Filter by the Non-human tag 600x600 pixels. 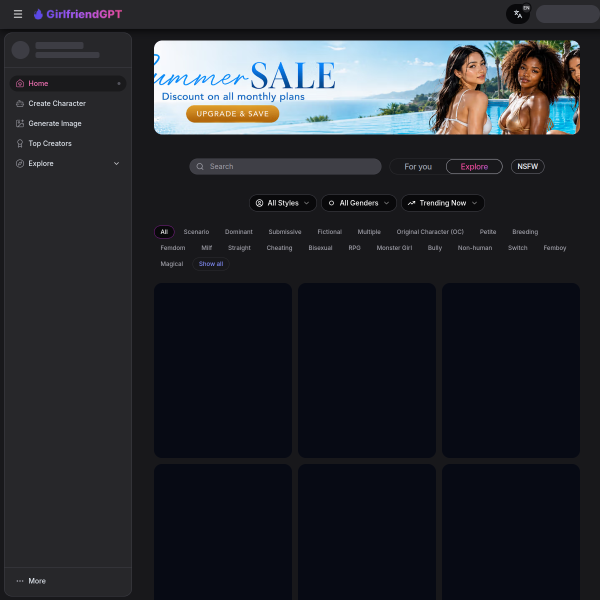point(475,248)
